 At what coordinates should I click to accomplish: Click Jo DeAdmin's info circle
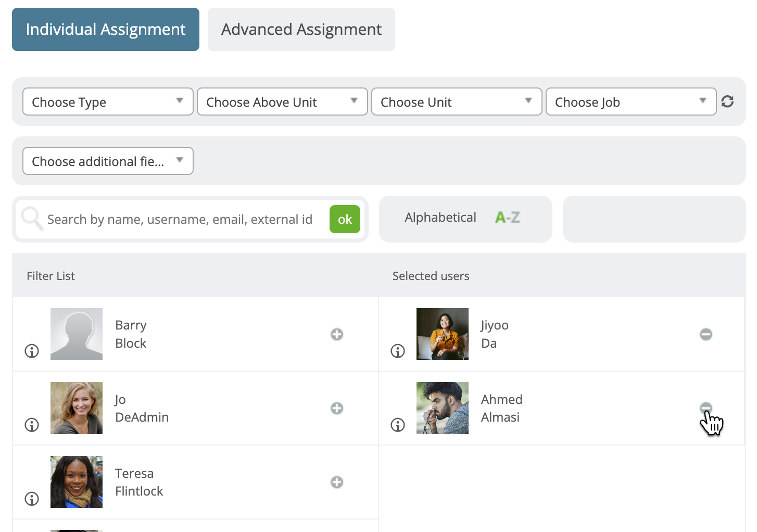pyautogui.click(x=31, y=425)
